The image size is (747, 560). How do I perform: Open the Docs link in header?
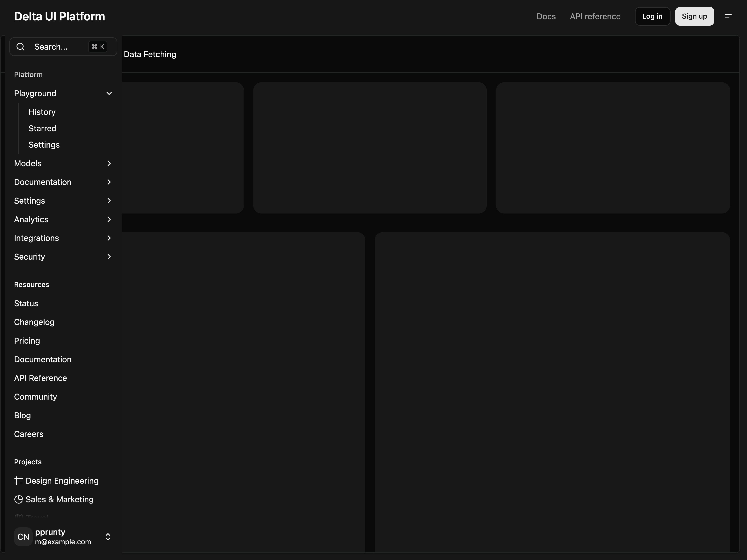(546, 16)
